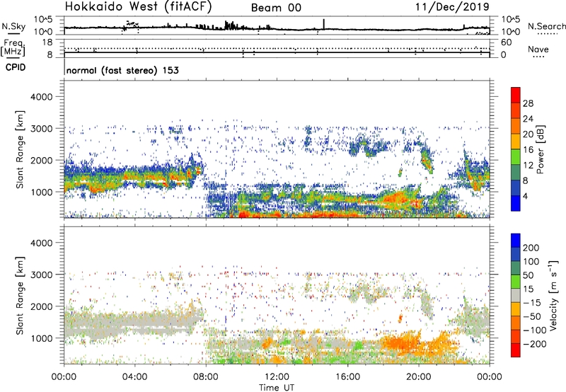Click the noise spike near 14:40 in N.Sky plot
Screen dimensions: 566x392
coord(324,24)
